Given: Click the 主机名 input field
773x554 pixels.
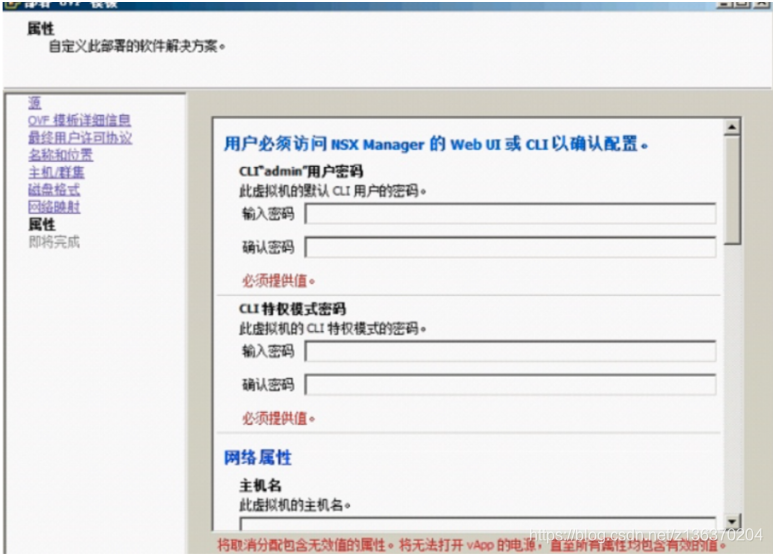Looking at the screenshot, I should [478, 523].
